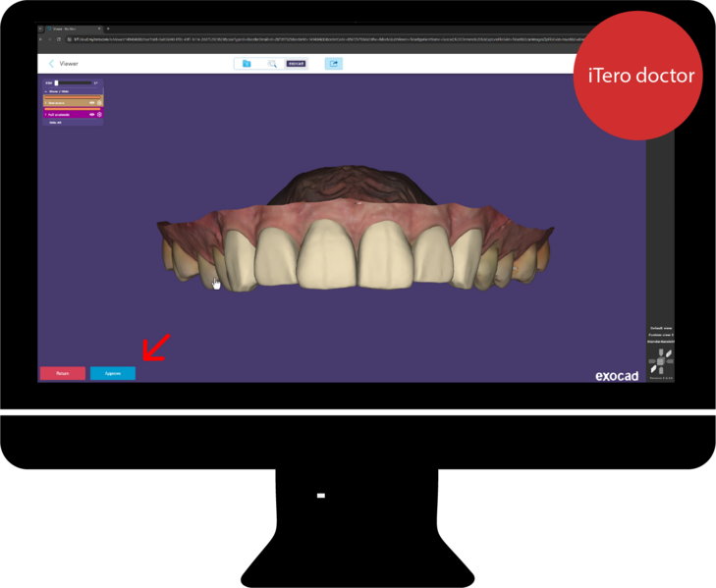
Task: Click the view cube upper-right diagonal face
Action: (x=669, y=353)
